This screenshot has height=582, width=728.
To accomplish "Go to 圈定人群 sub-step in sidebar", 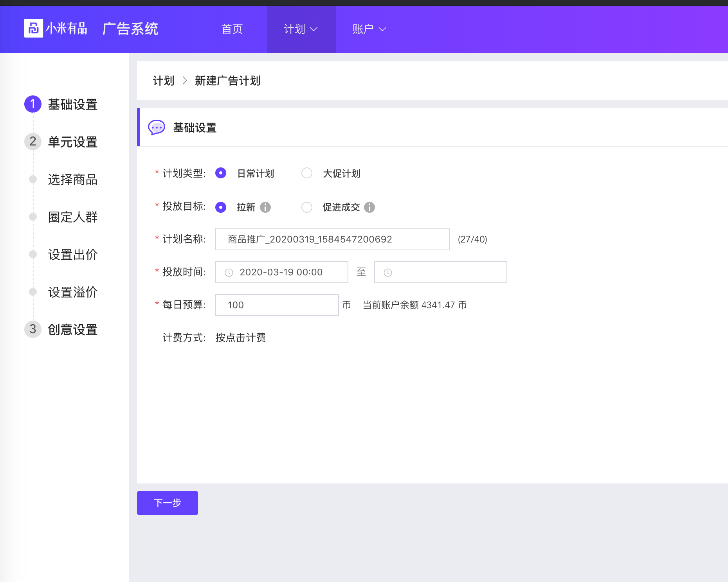I will [x=73, y=217].
